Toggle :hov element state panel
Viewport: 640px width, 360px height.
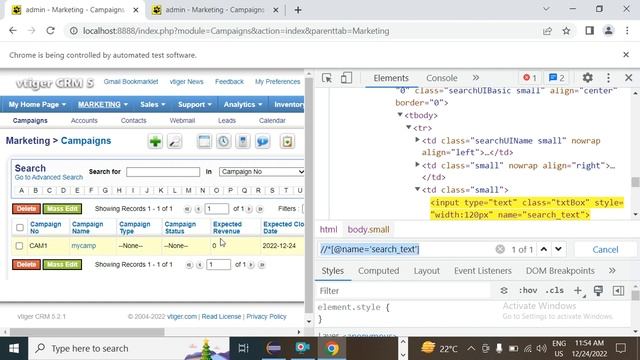click(x=528, y=291)
